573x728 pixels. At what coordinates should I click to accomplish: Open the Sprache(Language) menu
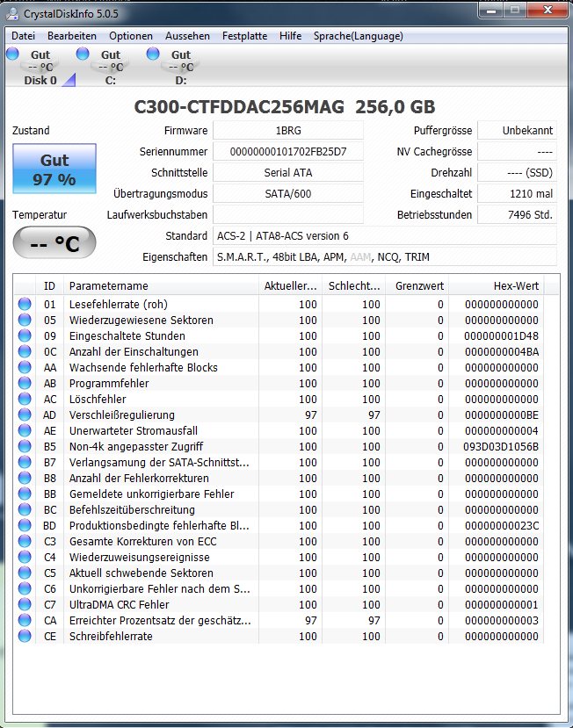click(x=359, y=36)
